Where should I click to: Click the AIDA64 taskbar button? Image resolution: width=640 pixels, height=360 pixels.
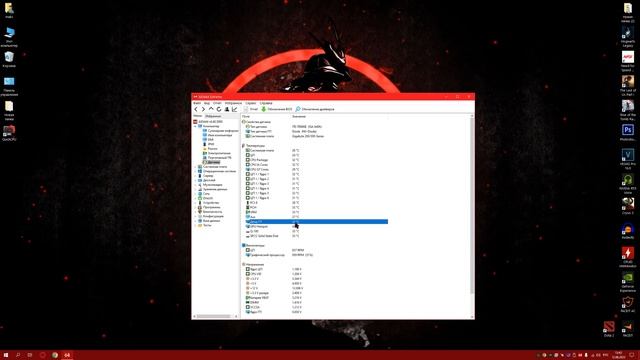67,355
